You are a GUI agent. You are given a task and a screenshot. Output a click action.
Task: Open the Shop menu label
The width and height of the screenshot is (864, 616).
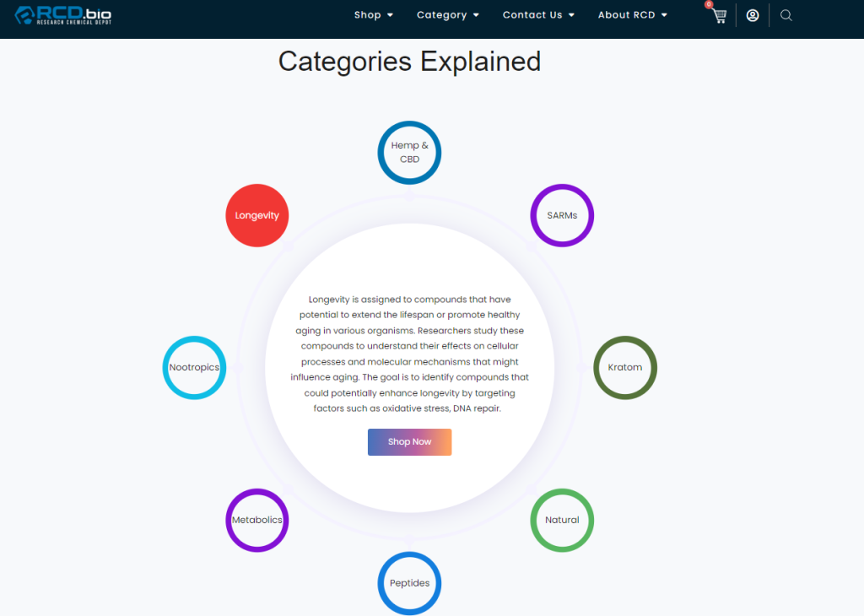click(368, 15)
